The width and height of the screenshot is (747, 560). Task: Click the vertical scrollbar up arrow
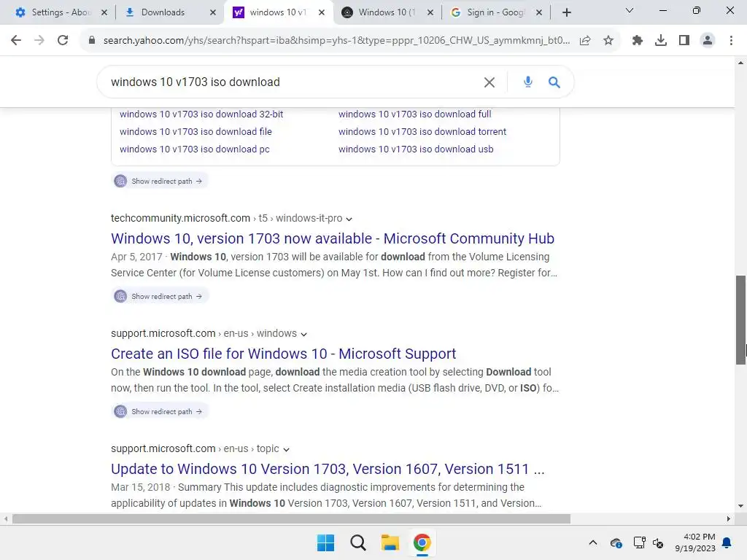pos(741,63)
